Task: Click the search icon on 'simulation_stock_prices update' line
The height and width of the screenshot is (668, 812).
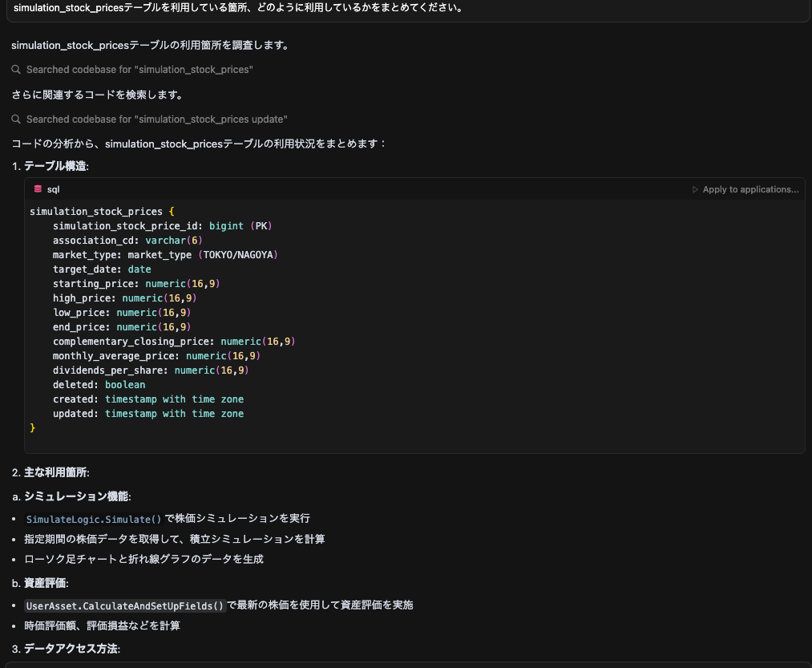Action: tap(16, 119)
